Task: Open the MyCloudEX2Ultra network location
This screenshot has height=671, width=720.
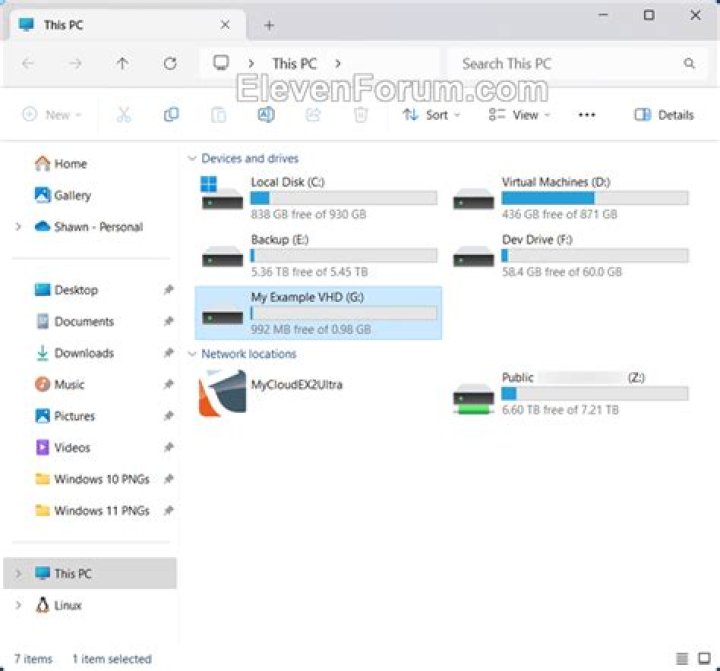Action: [x=319, y=393]
